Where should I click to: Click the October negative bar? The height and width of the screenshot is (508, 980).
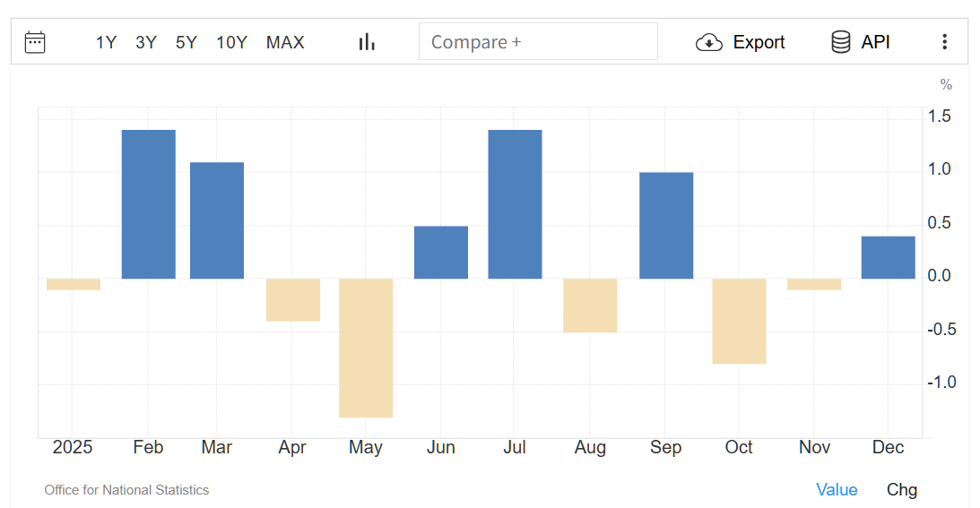(740, 321)
